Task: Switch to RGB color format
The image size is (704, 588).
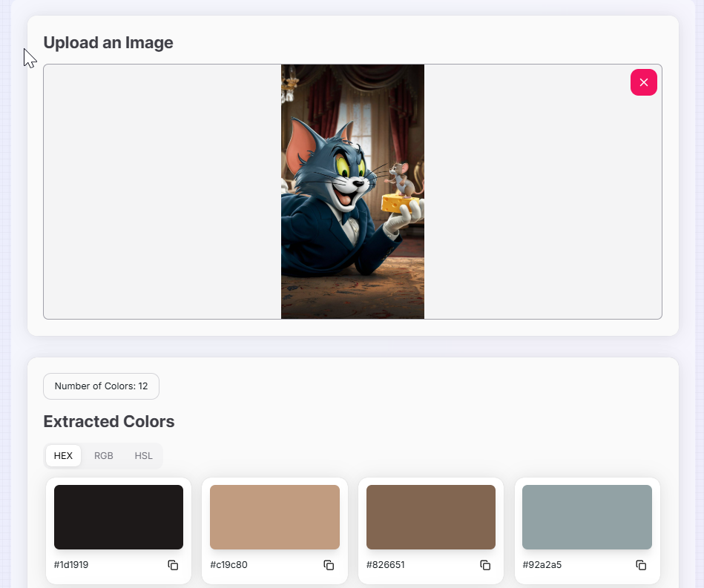Action: 103,455
